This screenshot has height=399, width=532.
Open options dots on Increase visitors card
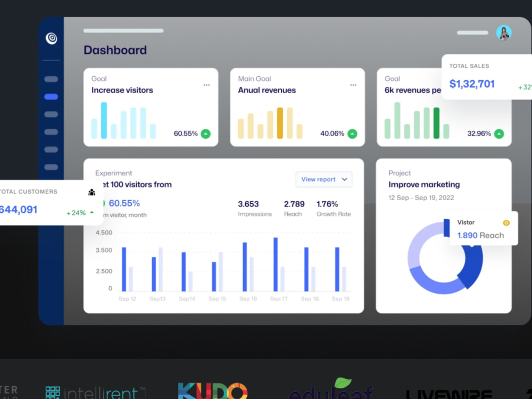coord(206,85)
